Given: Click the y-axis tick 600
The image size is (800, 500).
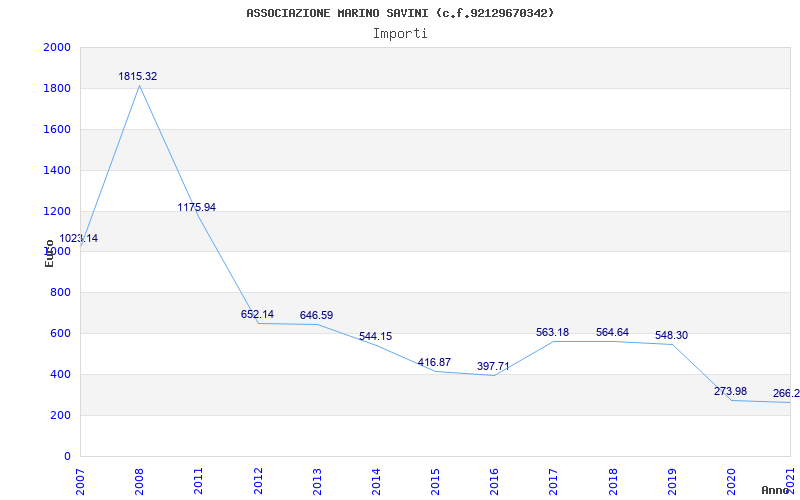Looking at the screenshot, I should click(x=60, y=334).
